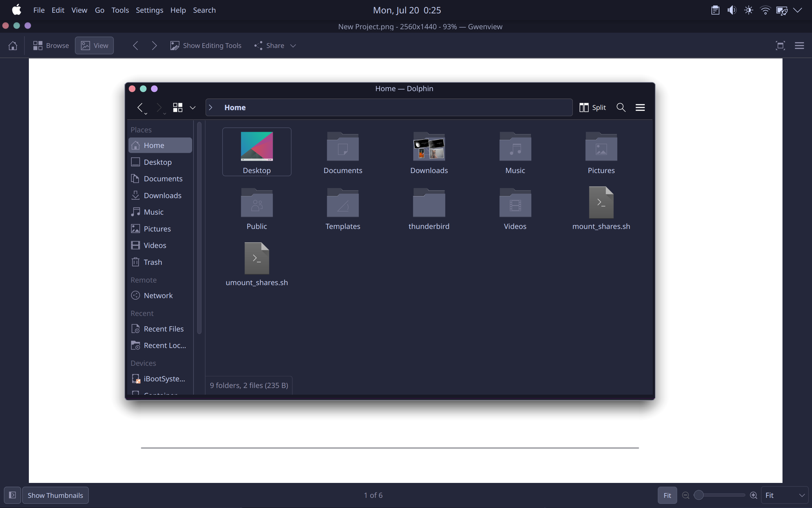Click the Music folder icon in file view
This screenshot has height=508, width=812.
(515, 146)
